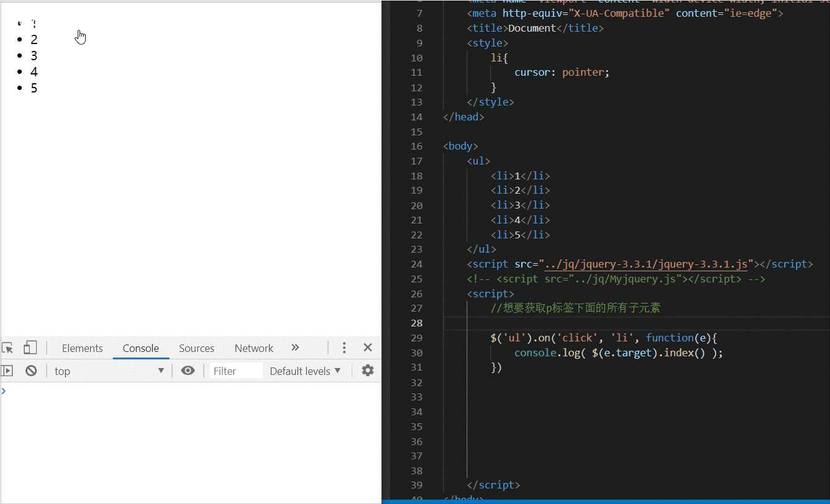Click the console prompt line

coord(191,391)
